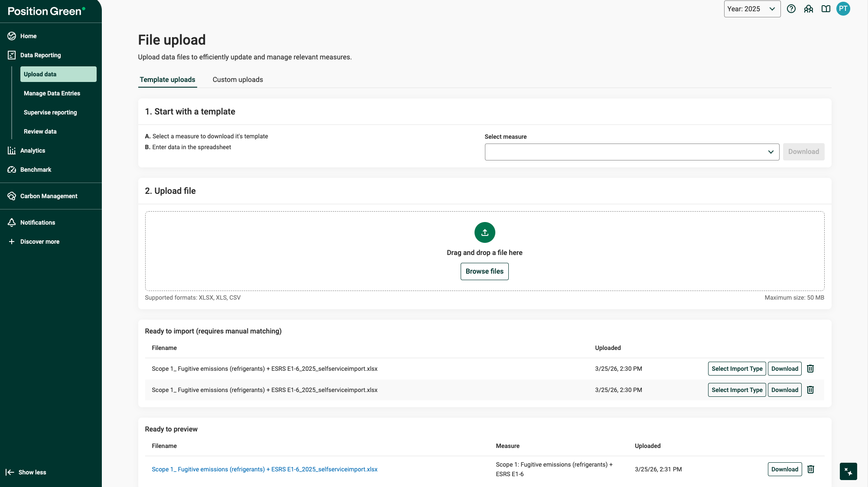Open the Year: 2025 dropdown
The image size is (868, 487).
click(752, 9)
